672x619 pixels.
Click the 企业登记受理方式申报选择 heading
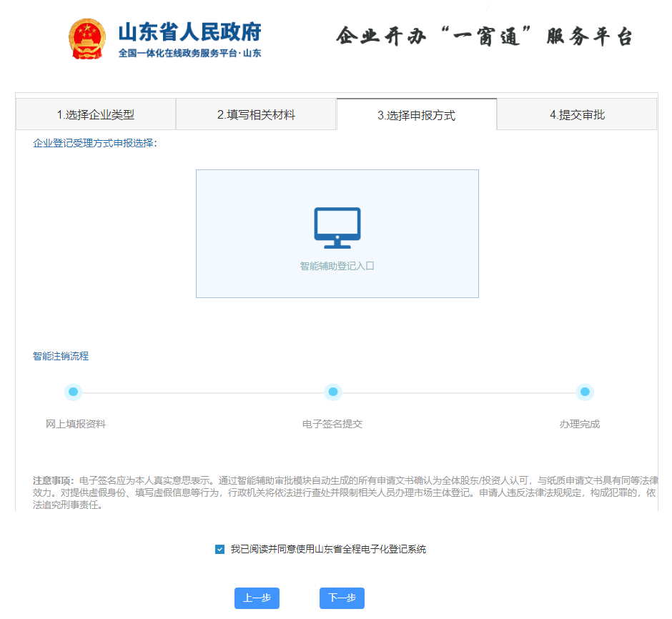(95, 143)
